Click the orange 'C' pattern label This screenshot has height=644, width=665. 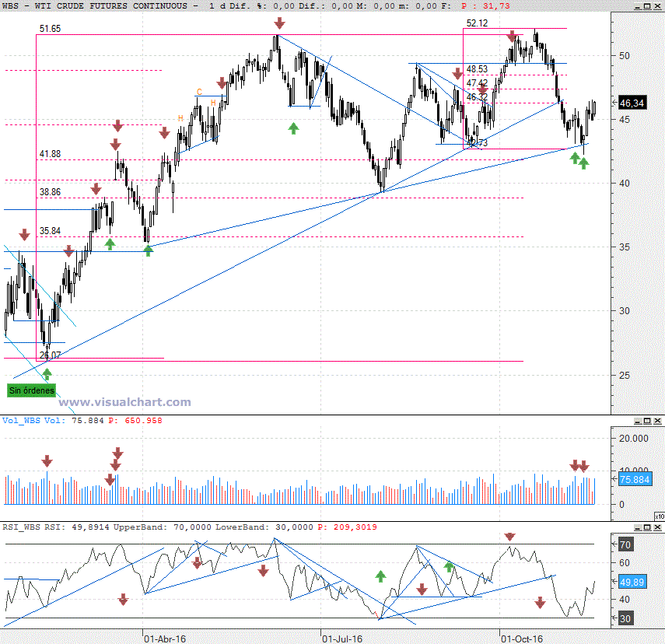(199, 92)
